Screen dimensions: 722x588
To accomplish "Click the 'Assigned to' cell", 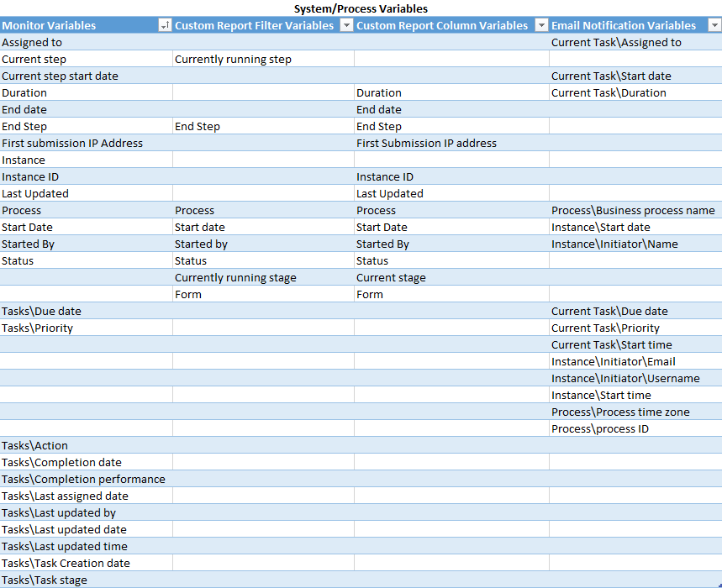I will pyautogui.click(x=86, y=42).
